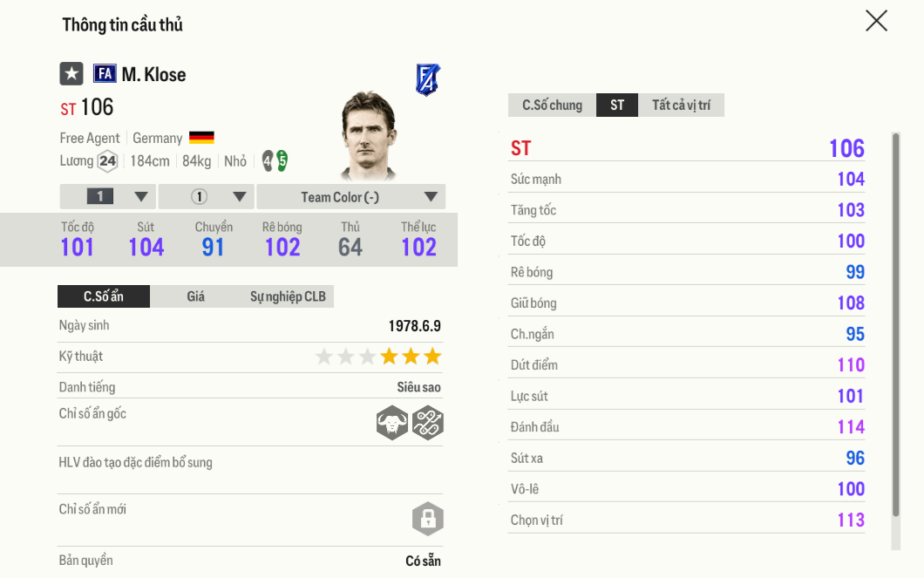
Task: Click the FA season badge next to player name
Action: tap(105, 74)
